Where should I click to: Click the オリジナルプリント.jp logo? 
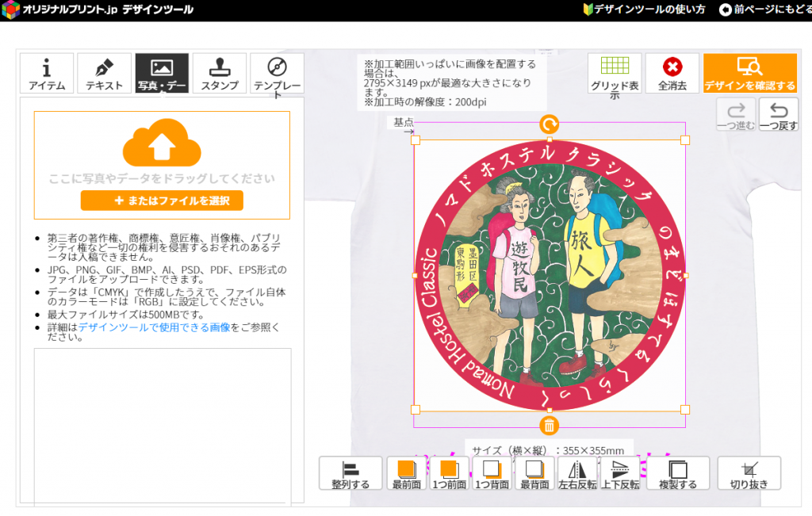(x=98, y=10)
